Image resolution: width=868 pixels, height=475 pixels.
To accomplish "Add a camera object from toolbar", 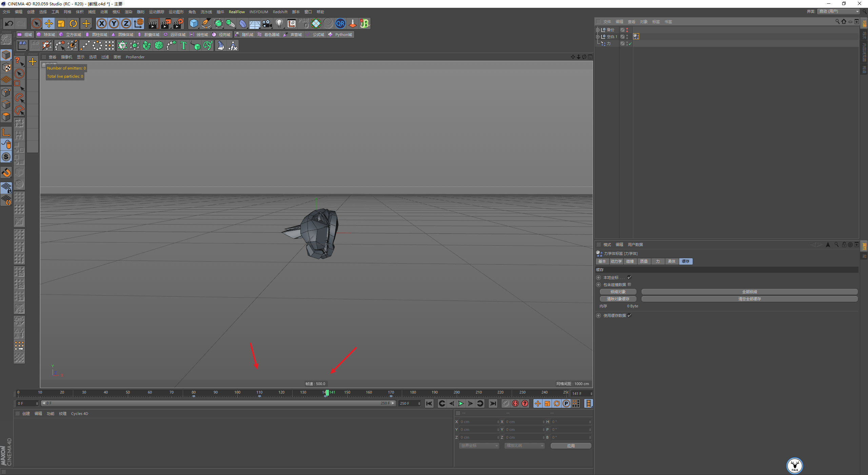I will 267,23.
